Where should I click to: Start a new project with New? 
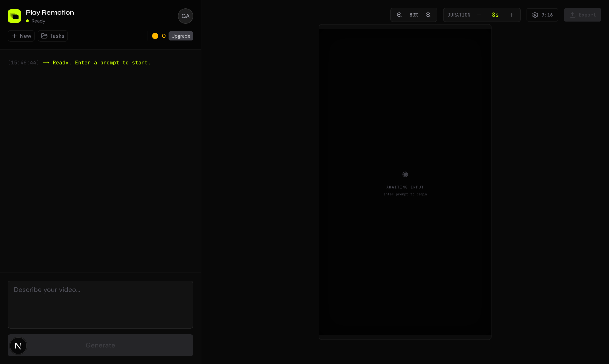(21, 36)
